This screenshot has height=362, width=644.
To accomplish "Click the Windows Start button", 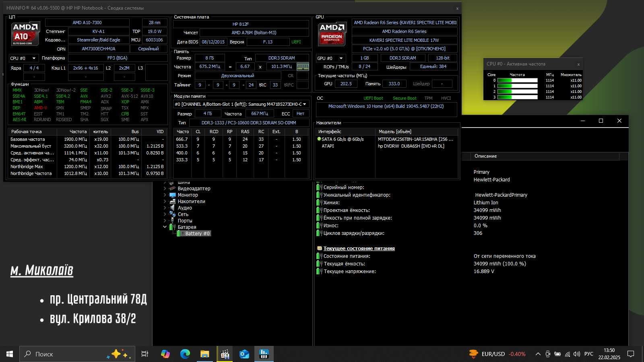I will tap(10, 354).
